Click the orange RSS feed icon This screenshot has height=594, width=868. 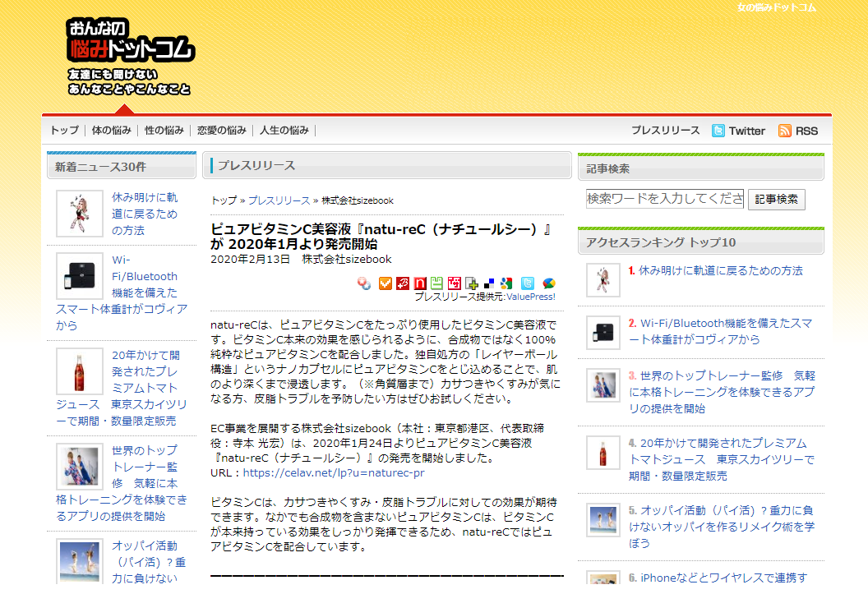785,131
